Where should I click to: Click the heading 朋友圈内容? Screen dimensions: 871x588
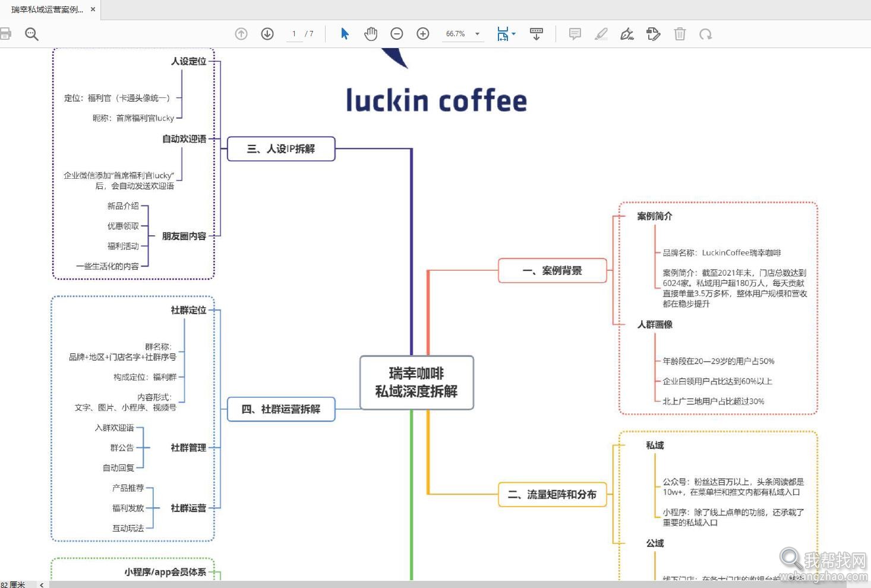(185, 236)
